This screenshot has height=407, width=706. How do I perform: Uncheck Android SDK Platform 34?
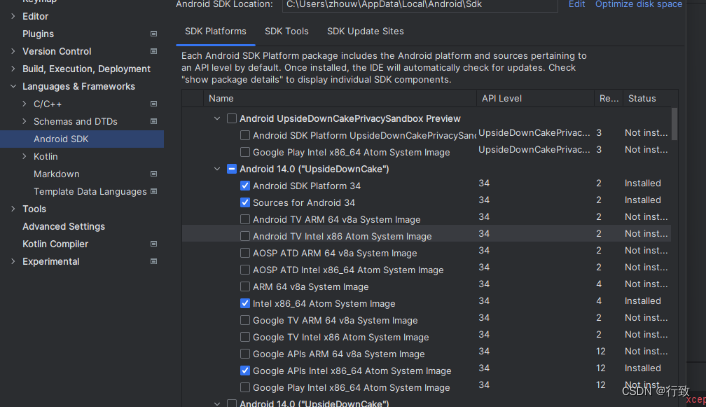(x=245, y=185)
